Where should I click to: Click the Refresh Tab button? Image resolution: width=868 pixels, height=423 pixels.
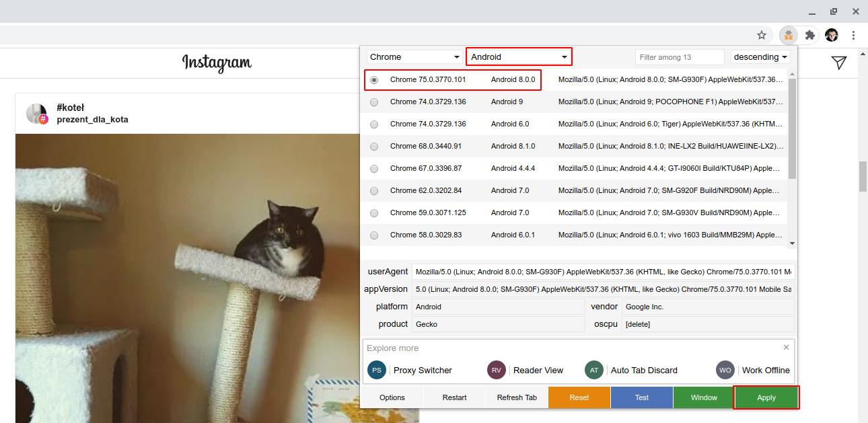[517, 397]
